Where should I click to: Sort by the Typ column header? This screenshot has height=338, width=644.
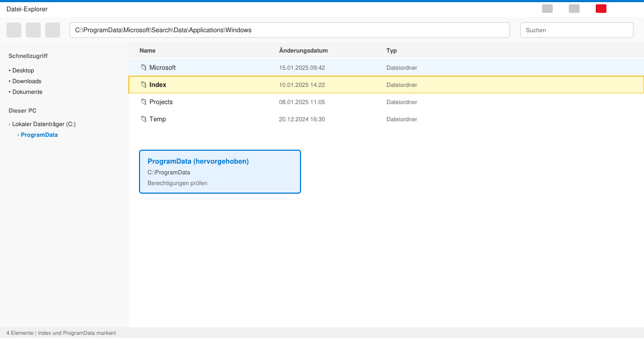[x=392, y=50]
